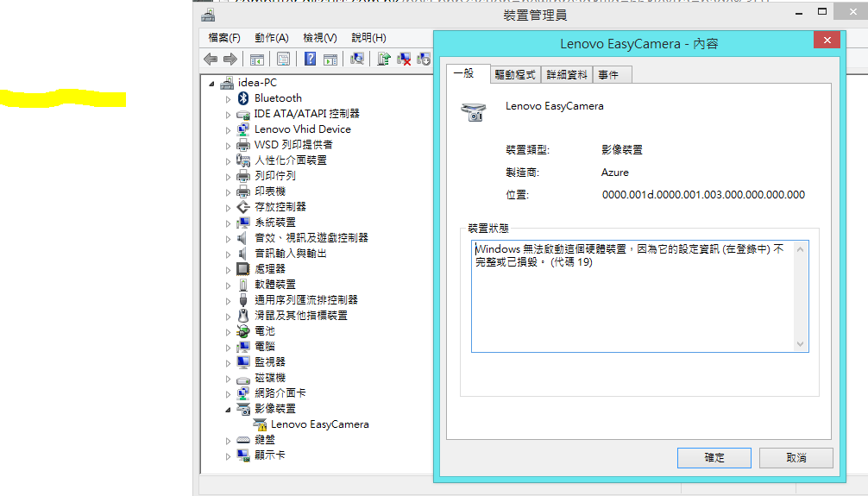This screenshot has height=496, width=868.
Task: Select the idea-PC tree label
Action: point(257,83)
